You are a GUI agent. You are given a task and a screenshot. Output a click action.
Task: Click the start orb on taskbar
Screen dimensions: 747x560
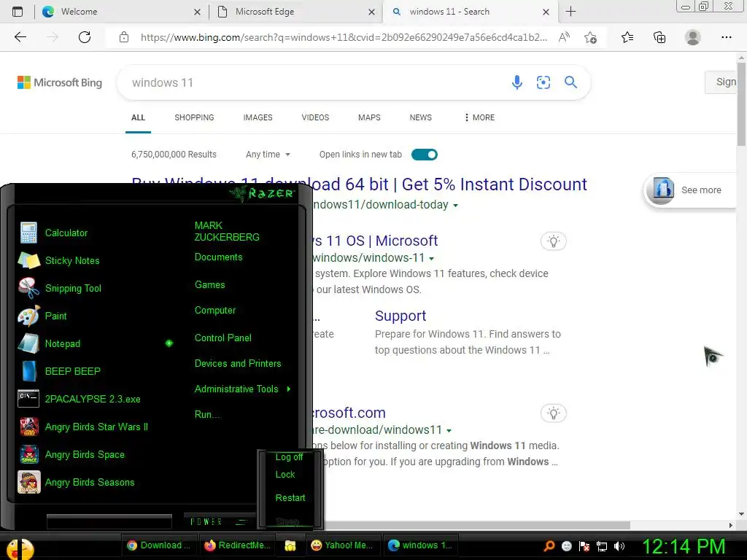pos(19,548)
